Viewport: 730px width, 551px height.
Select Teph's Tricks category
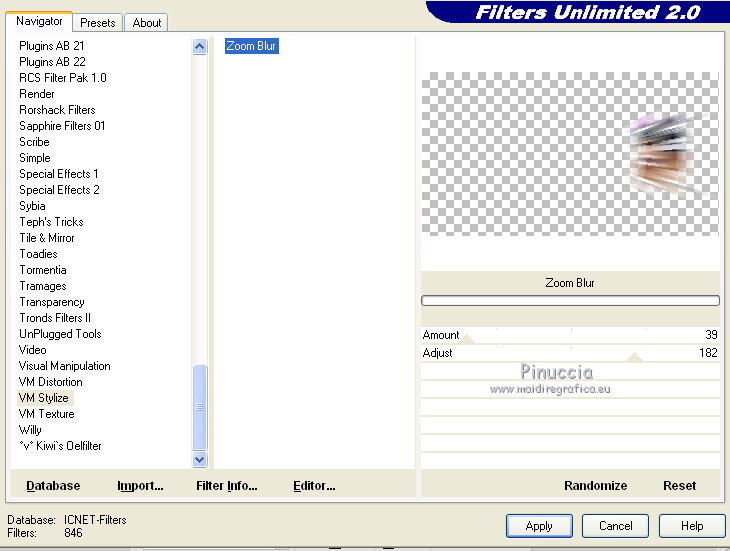pos(51,222)
